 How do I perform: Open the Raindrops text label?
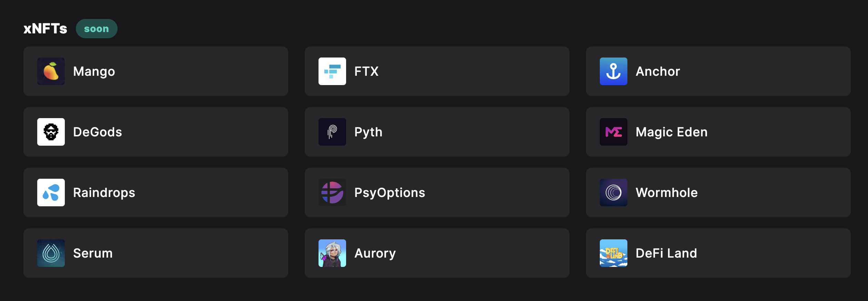coord(104,193)
